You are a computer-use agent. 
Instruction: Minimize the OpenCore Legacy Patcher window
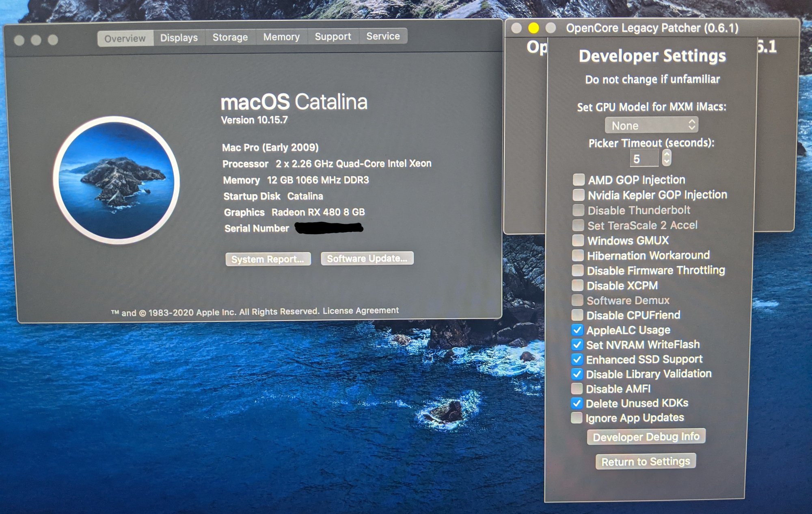(x=533, y=28)
